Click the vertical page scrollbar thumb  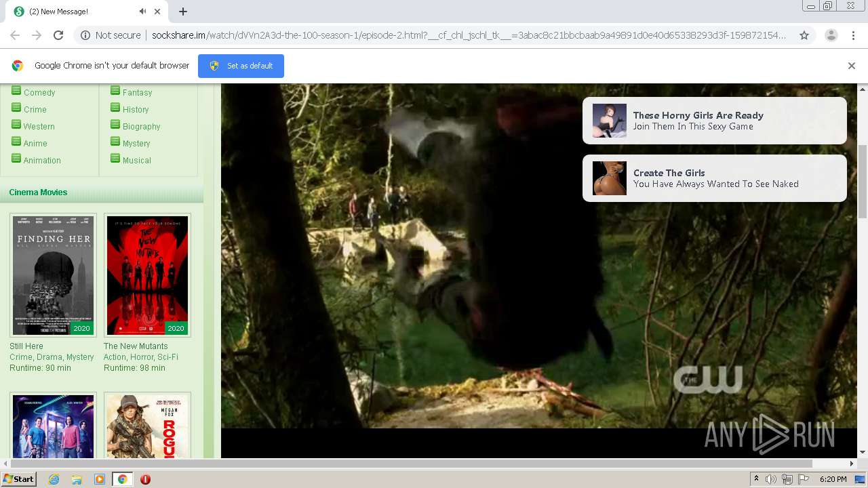pos(863,181)
